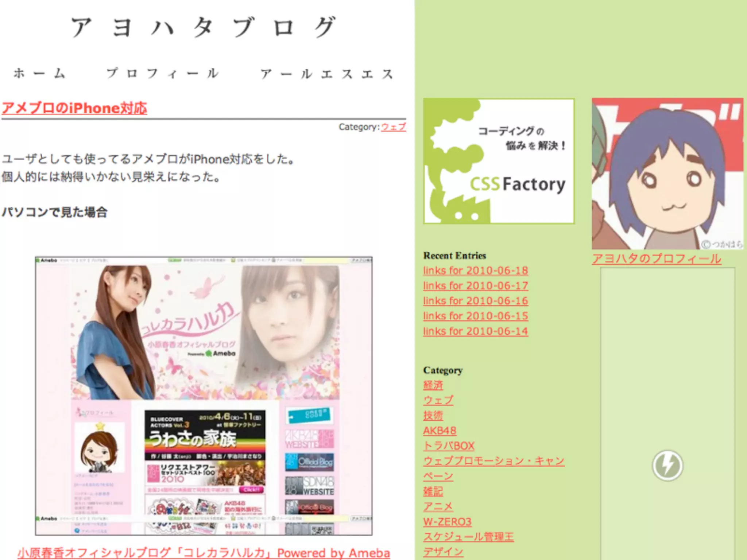747x560 pixels.
Task: Click the CSS Factory banner ad
Action: click(x=499, y=161)
